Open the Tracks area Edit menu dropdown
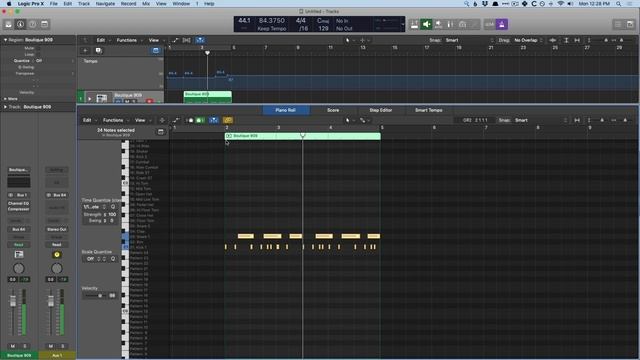 [103, 40]
